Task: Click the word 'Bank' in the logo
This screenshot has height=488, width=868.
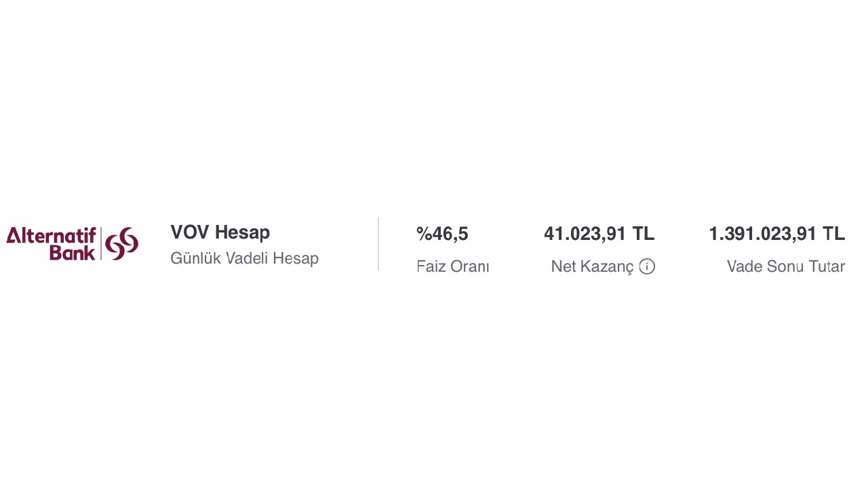Action: [72, 253]
